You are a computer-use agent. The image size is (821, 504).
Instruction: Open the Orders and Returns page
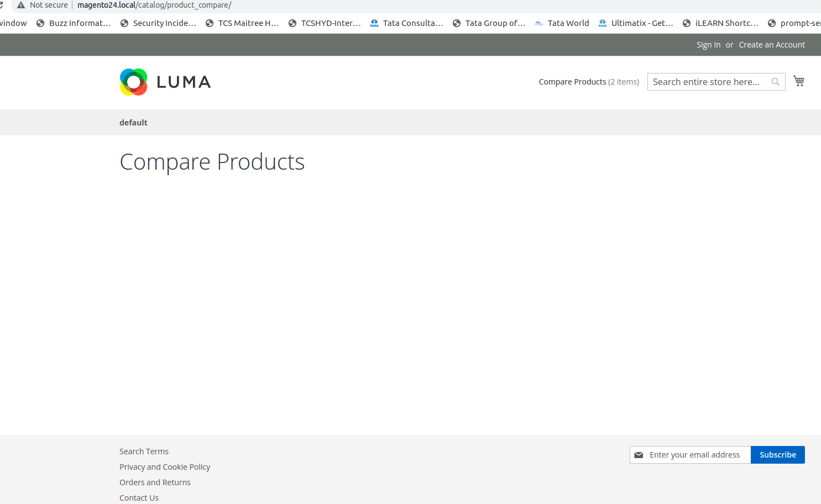[155, 482]
